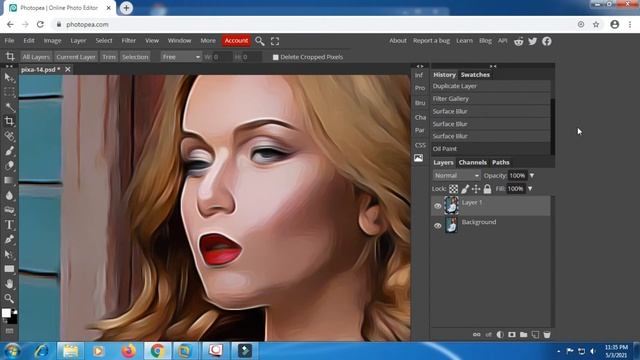The width and height of the screenshot is (640, 360).
Task: Switch to the Paths tab
Action: (501, 162)
